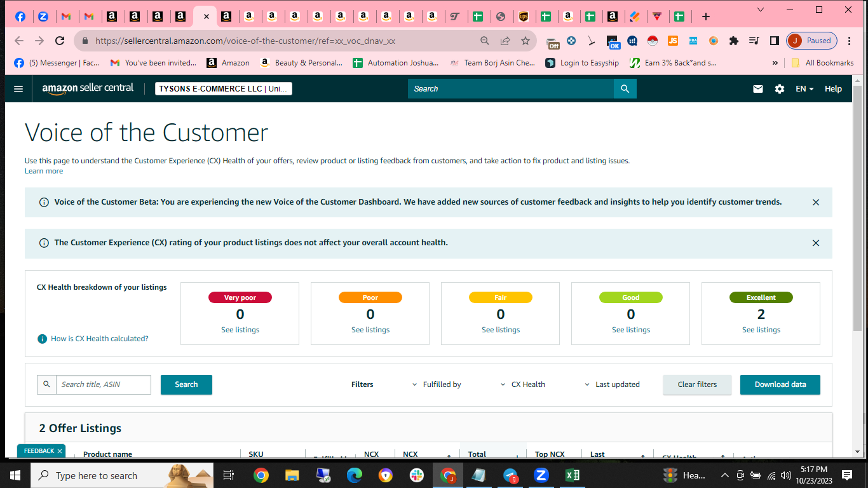The height and width of the screenshot is (488, 868).
Task: Click the orange JS extension icon
Action: pos(673,41)
